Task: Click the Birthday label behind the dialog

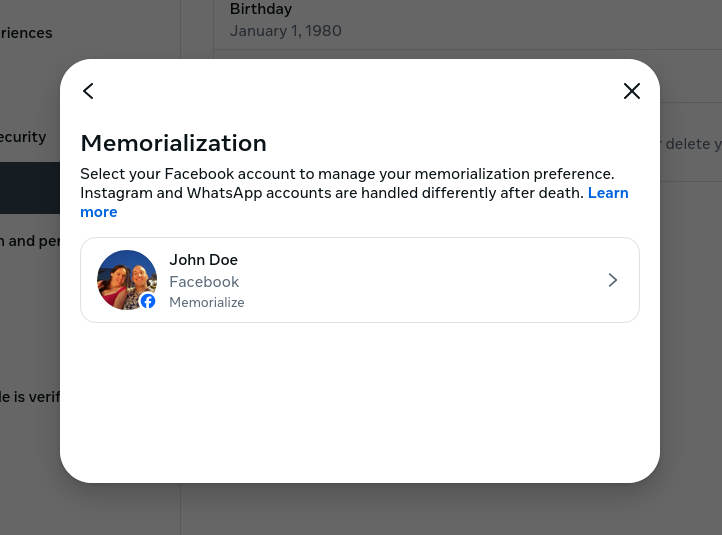Action: (x=260, y=10)
